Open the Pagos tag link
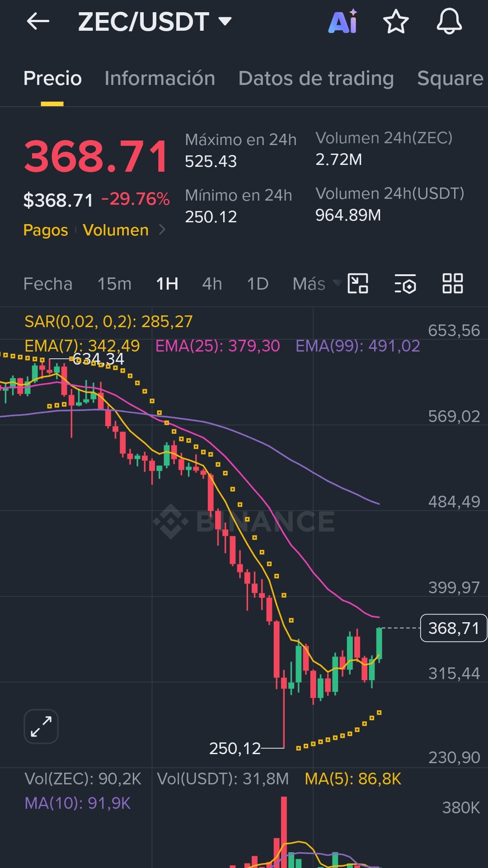This screenshot has width=488, height=868. [46, 230]
